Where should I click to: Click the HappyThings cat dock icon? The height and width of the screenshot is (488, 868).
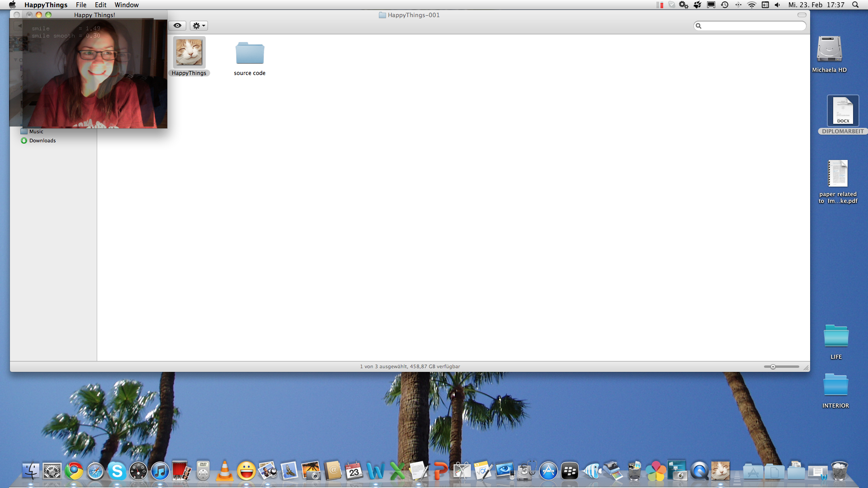coord(720,471)
